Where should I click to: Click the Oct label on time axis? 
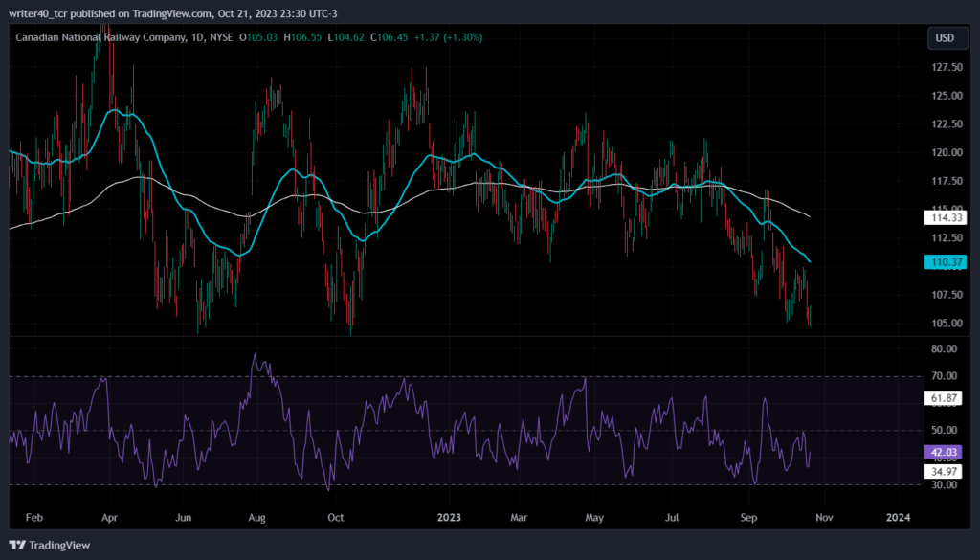coord(336,518)
